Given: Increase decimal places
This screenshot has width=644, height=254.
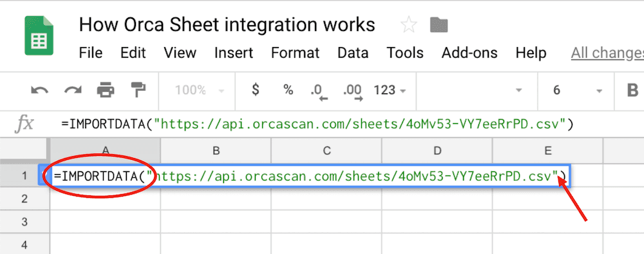Looking at the screenshot, I should click(353, 92).
